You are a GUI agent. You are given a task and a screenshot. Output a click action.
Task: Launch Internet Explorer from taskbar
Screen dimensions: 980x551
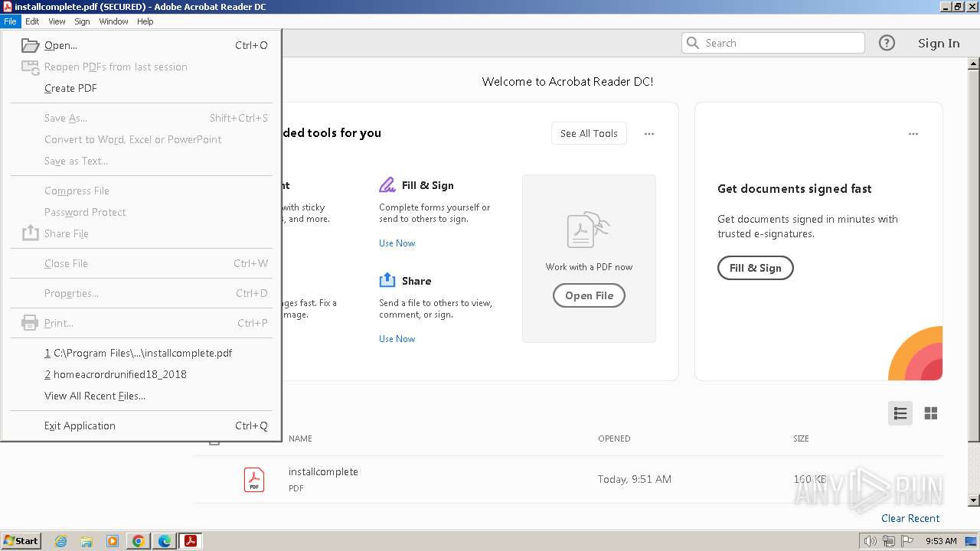(x=60, y=541)
